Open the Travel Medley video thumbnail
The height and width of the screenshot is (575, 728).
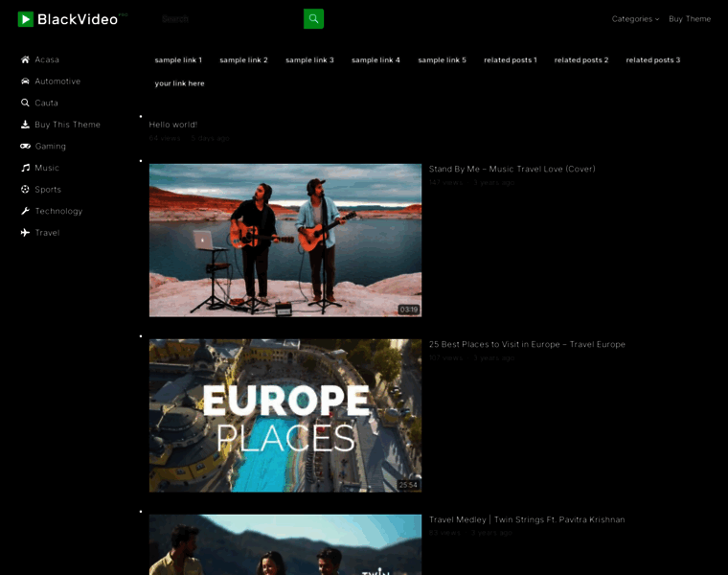tap(285, 544)
